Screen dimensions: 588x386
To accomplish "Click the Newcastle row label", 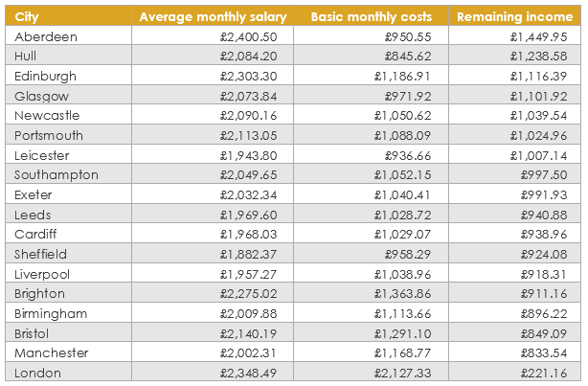I will 47,115.
